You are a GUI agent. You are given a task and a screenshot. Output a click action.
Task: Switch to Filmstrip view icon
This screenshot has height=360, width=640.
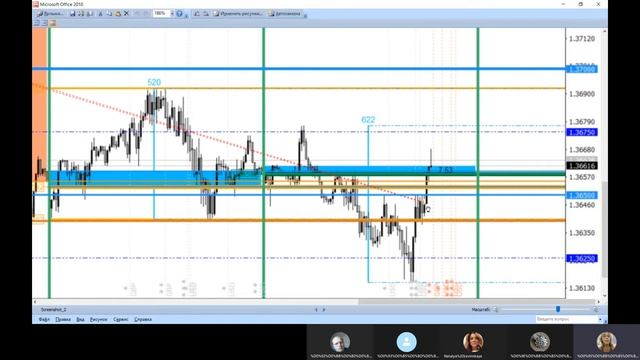coord(44,23)
